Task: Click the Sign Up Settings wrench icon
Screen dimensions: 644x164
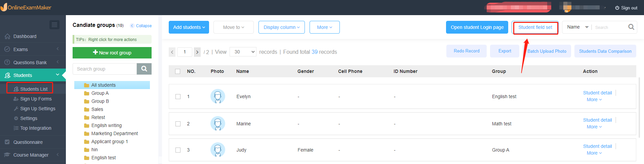Action: tap(16, 109)
